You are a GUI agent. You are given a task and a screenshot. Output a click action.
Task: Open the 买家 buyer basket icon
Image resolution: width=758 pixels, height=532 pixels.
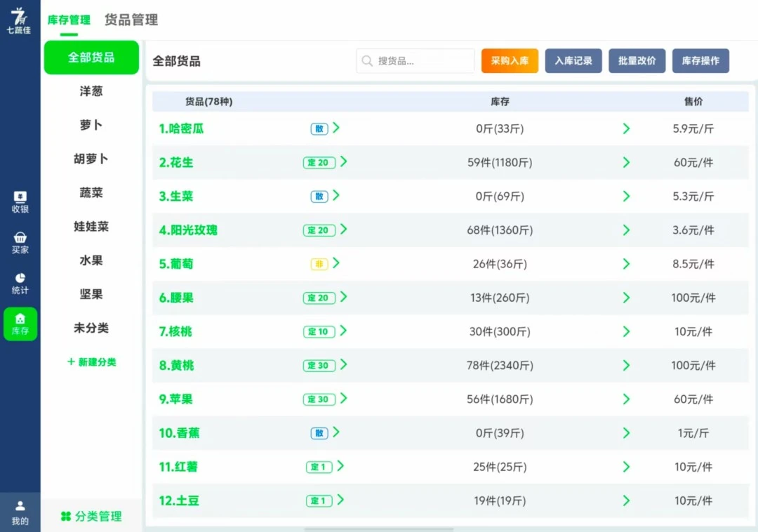(20, 242)
